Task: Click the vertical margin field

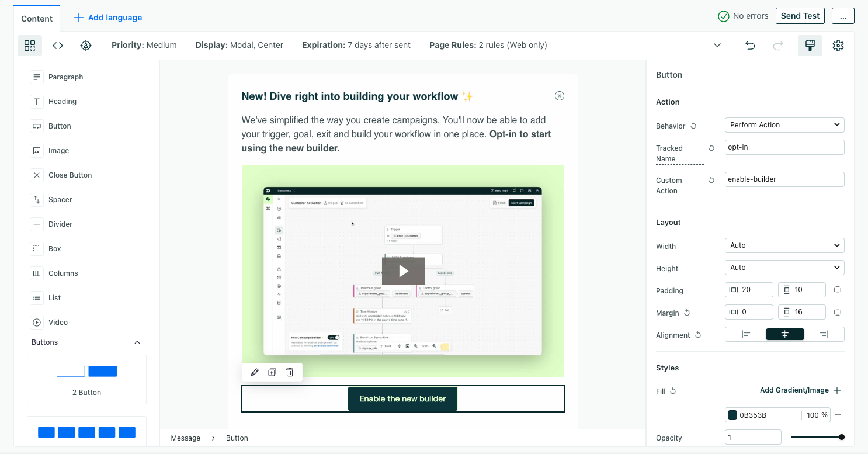Action: coord(801,312)
